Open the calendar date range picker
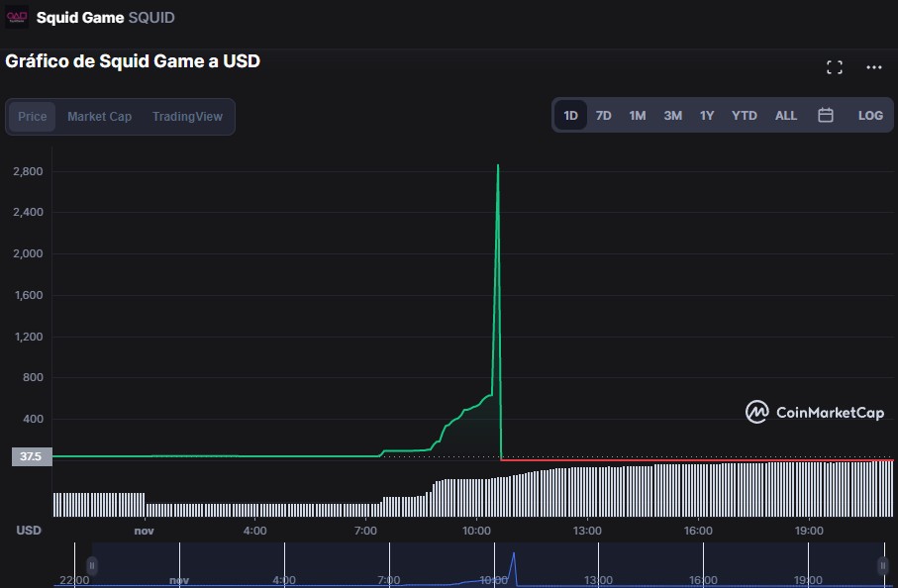 825,116
